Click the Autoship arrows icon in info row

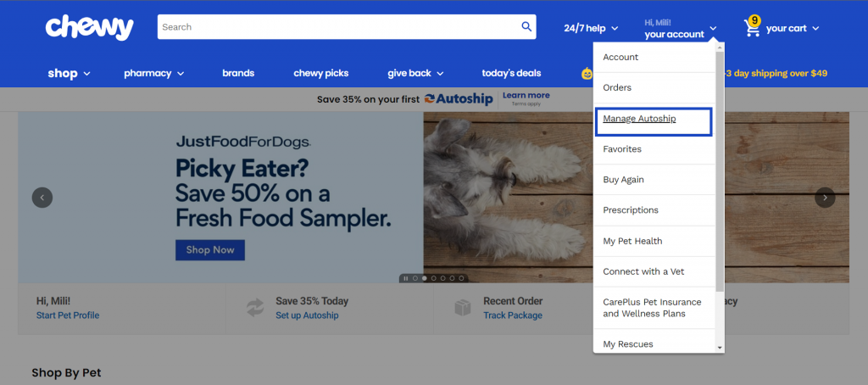[255, 308]
